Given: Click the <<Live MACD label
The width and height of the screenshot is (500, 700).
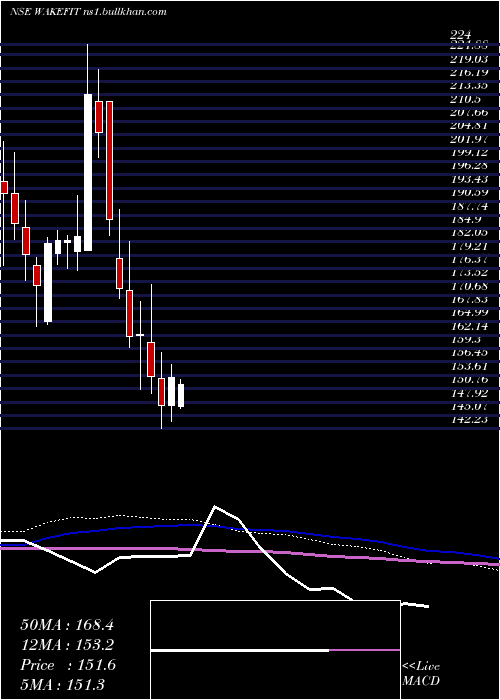Looking at the screenshot, I should coord(421,674).
